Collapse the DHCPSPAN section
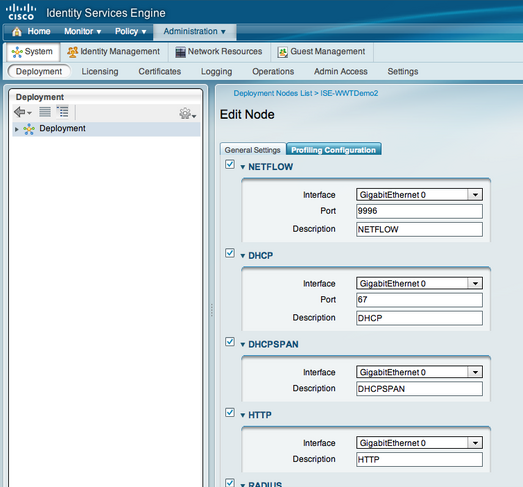 tap(242, 345)
